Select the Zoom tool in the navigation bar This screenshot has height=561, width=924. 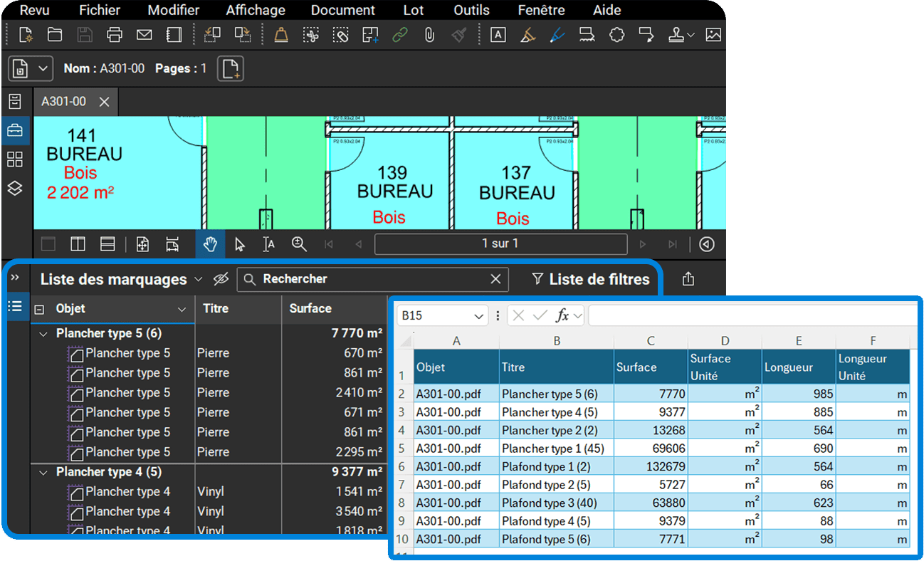(x=299, y=244)
